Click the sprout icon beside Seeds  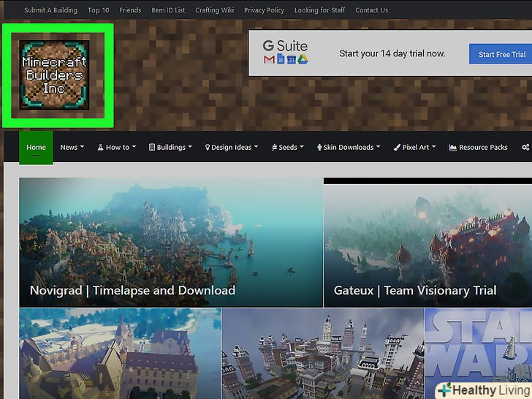point(274,148)
